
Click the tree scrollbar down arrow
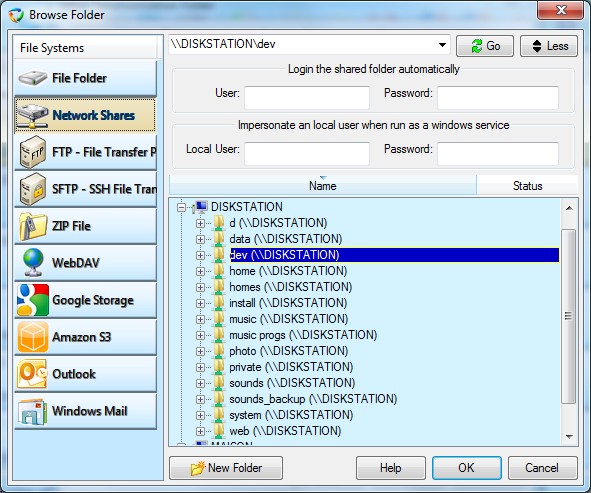coord(569,436)
